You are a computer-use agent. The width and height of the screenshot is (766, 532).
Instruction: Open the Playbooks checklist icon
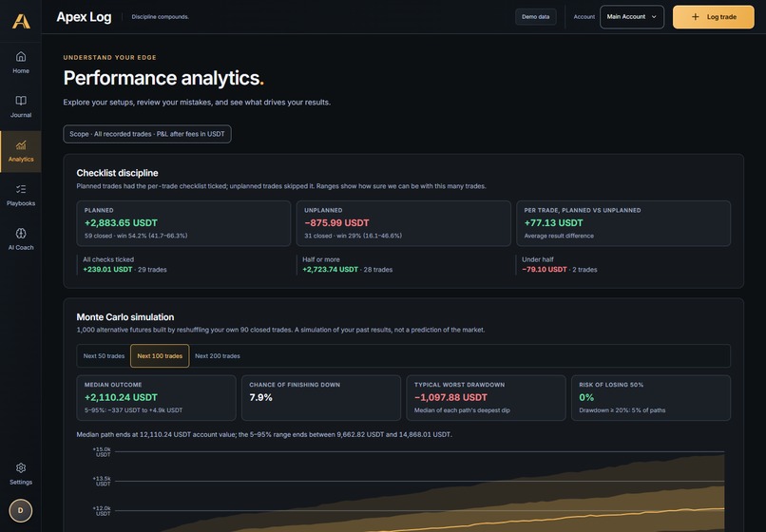21,189
